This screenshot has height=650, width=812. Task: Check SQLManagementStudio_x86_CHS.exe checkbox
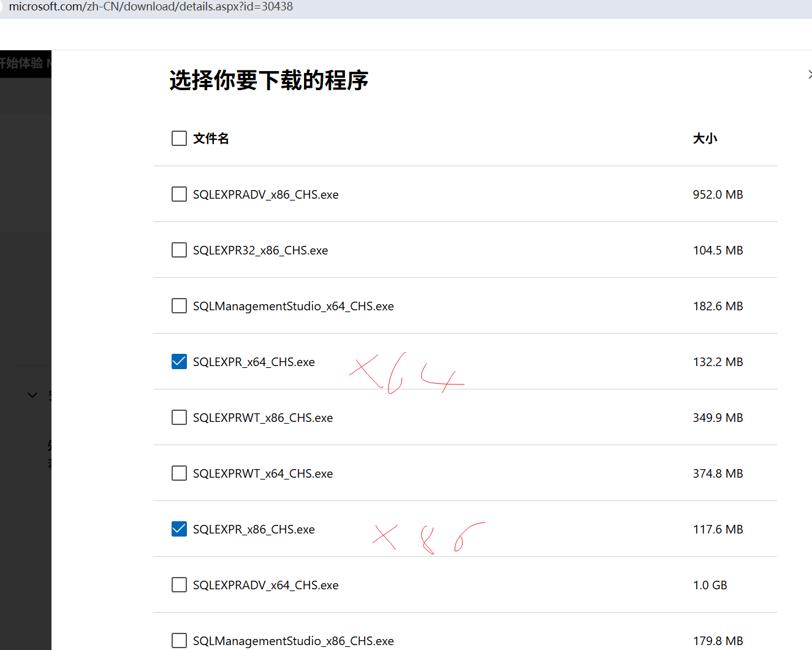click(x=179, y=640)
